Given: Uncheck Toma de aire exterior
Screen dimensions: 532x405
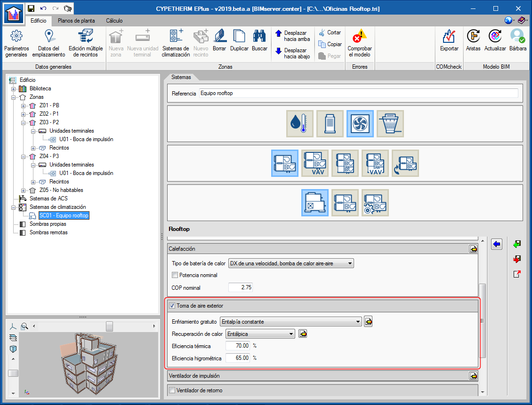Looking at the screenshot, I should coord(172,306).
